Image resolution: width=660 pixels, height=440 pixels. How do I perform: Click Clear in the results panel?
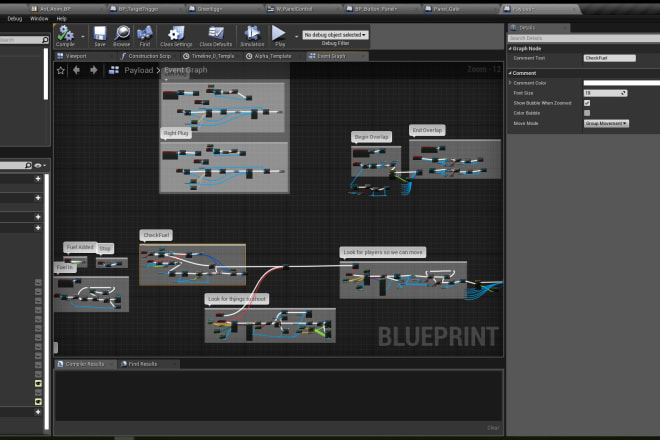[x=493, y=428]
